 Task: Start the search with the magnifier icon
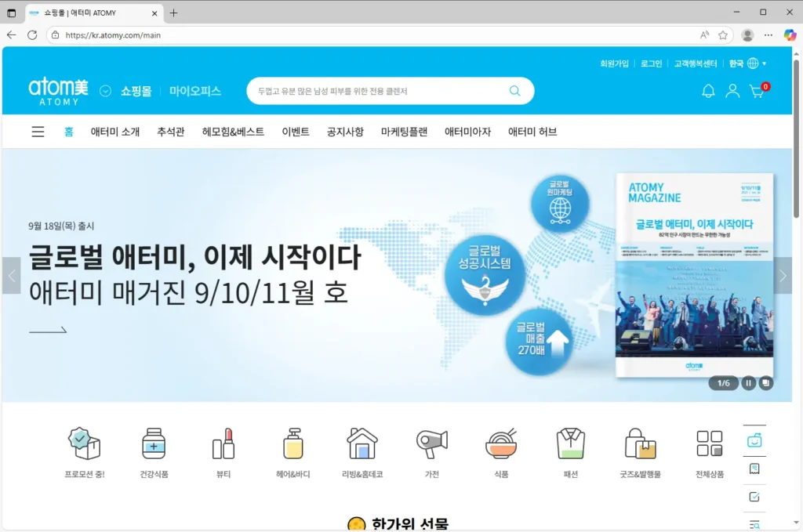click(514, 91)
